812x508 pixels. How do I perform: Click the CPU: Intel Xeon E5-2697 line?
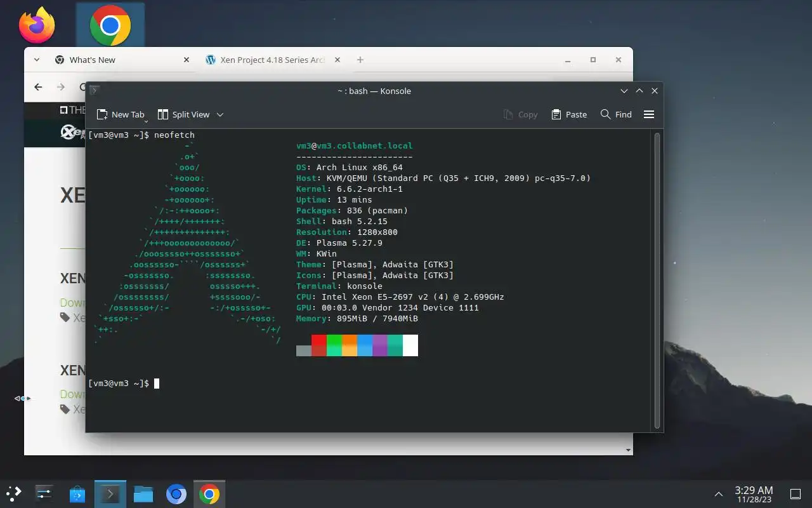[400, 297]
